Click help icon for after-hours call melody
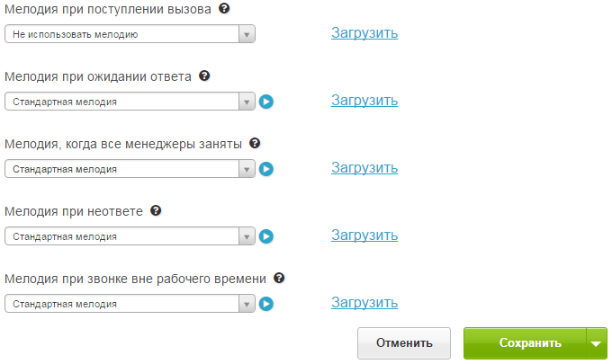 pyautogui.click(x=279, y=278)
